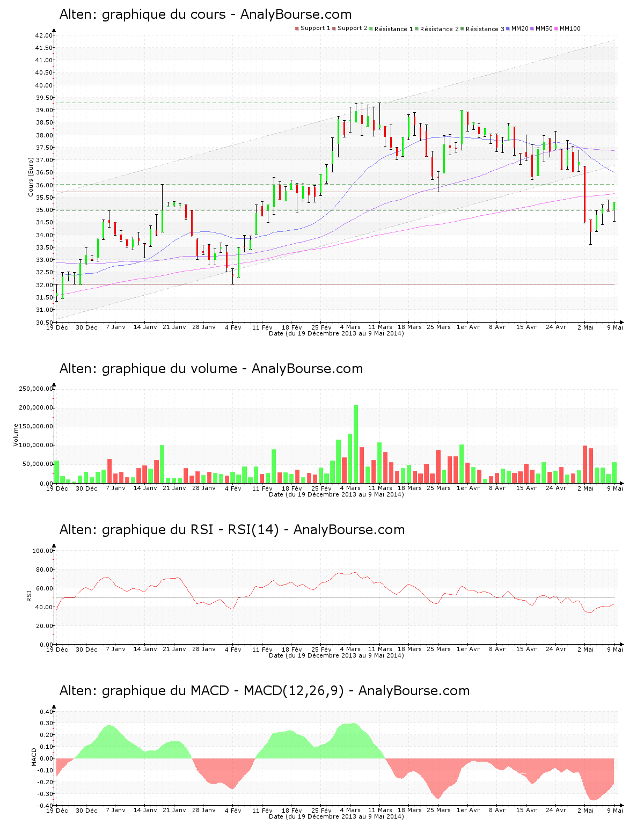Click '21 Janv' date under the RSI chart

click(174, 649)
